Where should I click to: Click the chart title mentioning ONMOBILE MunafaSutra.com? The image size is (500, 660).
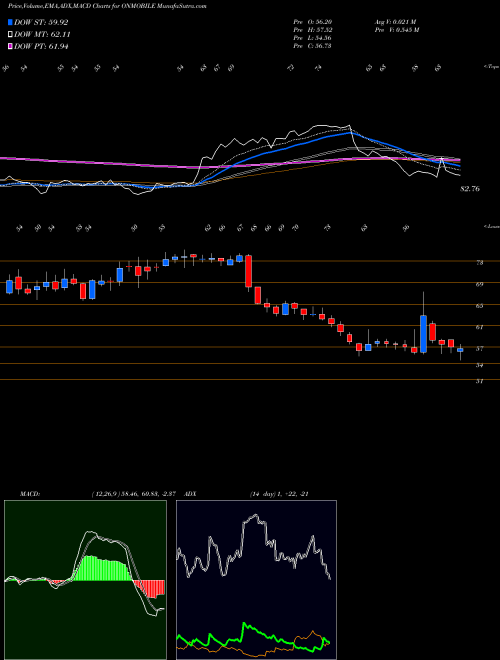click(107, 6)
